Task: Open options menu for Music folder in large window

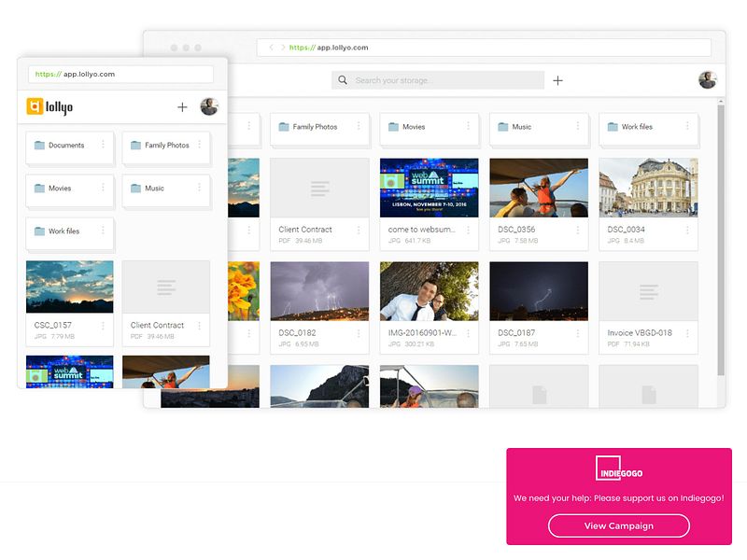Action: pos(577,126)
